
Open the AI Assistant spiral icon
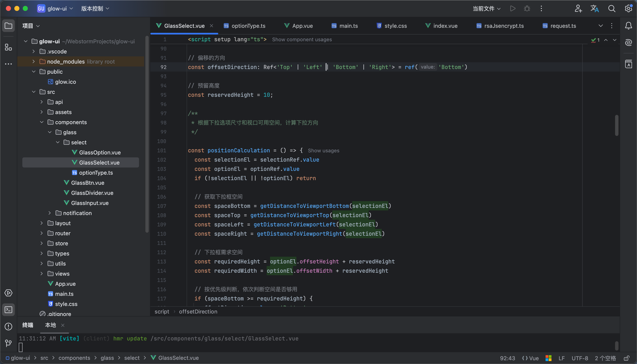click(x=628, y=42)
